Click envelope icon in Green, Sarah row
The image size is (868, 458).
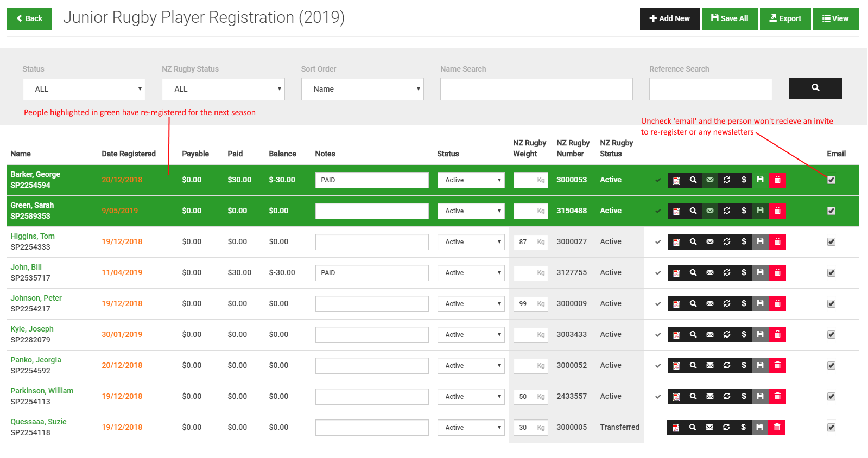(x=710, y=211)
